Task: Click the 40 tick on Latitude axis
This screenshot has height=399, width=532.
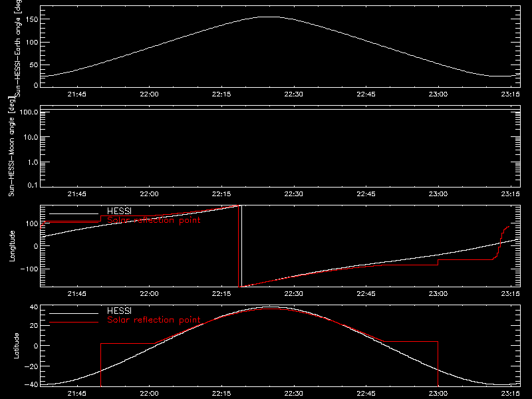Action: (x=34, y=307)
